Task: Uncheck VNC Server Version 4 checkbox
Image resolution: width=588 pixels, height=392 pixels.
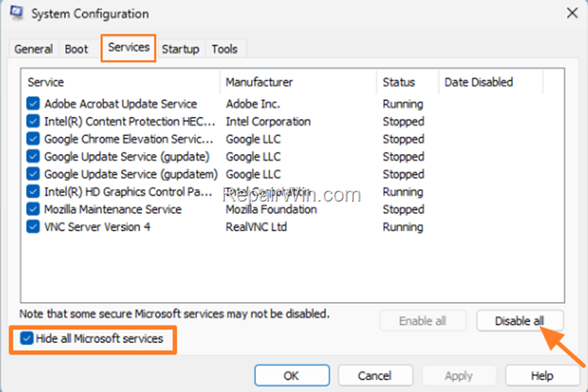Action: pyautogui.click(x=33, y=227)
